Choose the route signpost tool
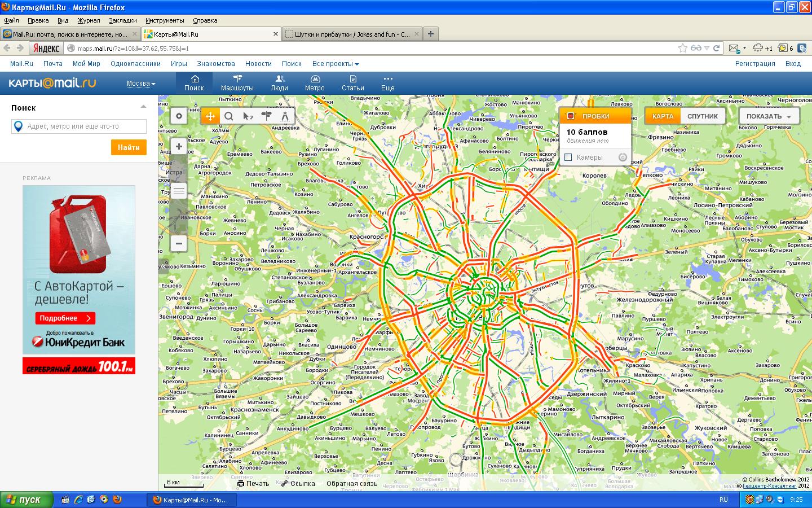This screenshot has width=812, height=508. click(266, 116)
